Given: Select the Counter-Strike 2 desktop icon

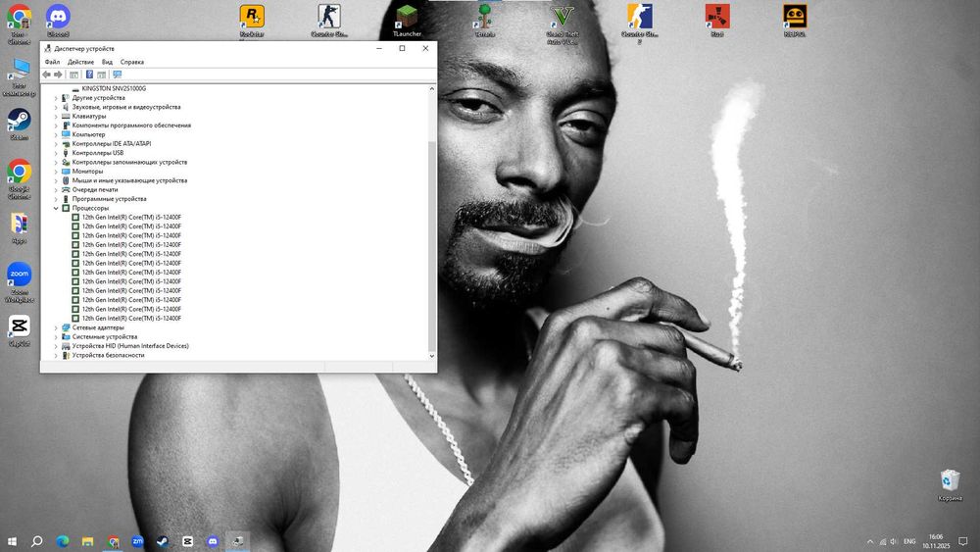Looking at the screenshot, I should (639, 24).
